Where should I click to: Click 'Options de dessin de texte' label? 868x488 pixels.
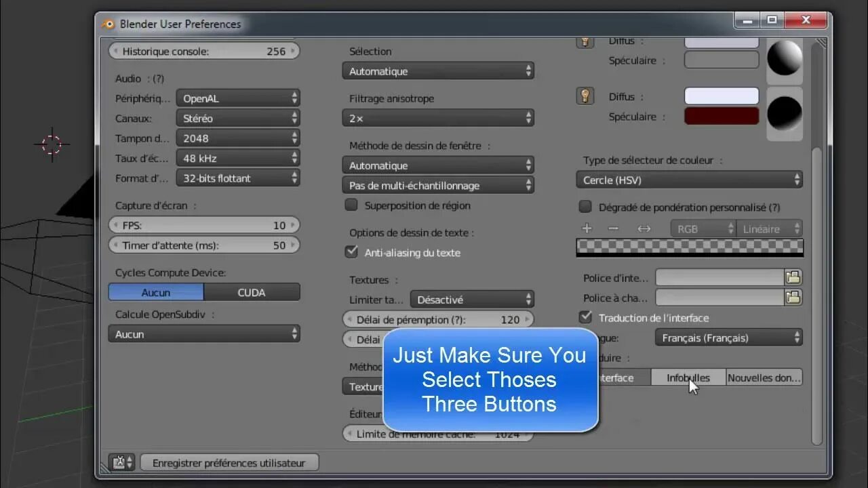coord(412,232)
